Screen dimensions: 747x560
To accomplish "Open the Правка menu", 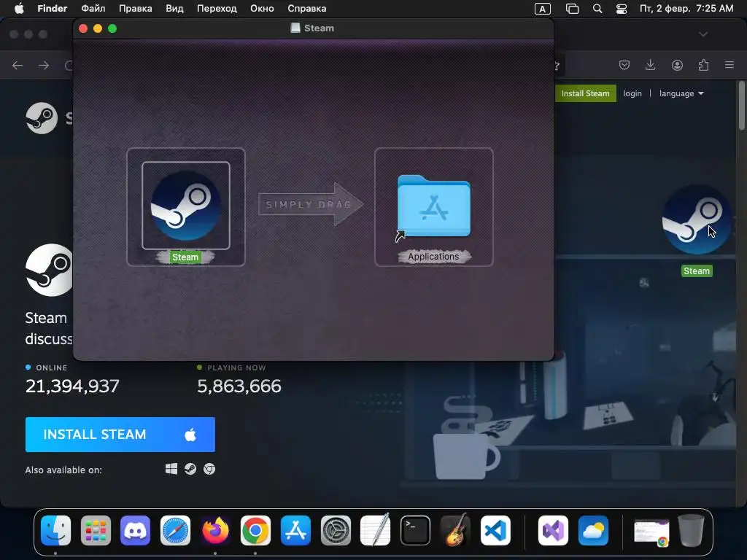I will pos(135,9).
